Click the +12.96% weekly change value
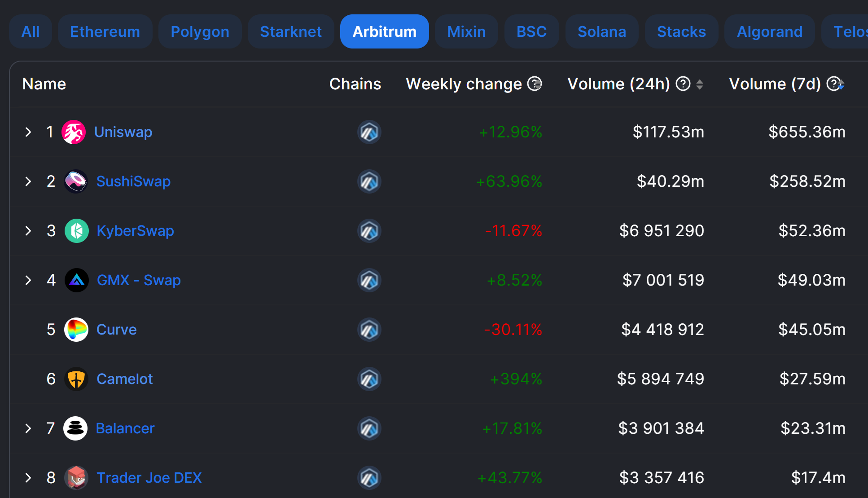Screen dimensions: 868x498 pos(511,132)
